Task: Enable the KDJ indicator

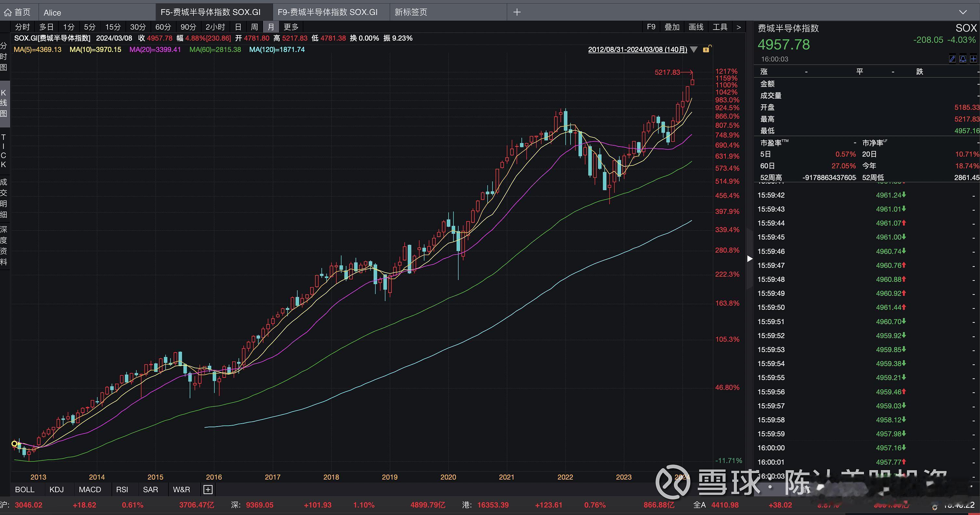Action: coord(57,490)
